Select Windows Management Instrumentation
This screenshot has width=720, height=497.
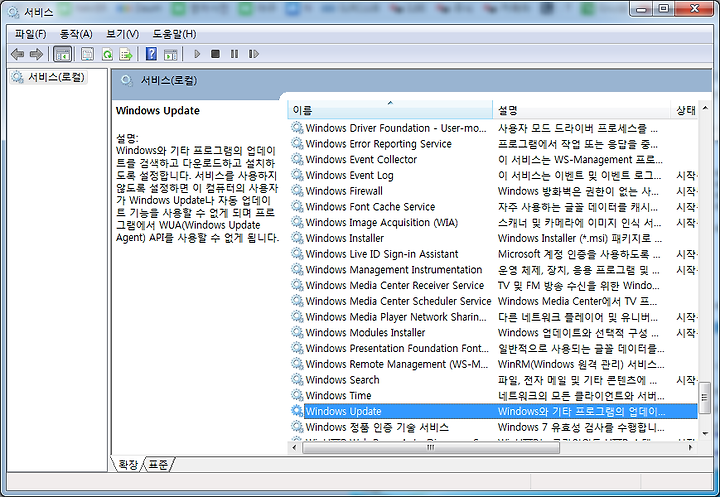[x=494, y=270]
